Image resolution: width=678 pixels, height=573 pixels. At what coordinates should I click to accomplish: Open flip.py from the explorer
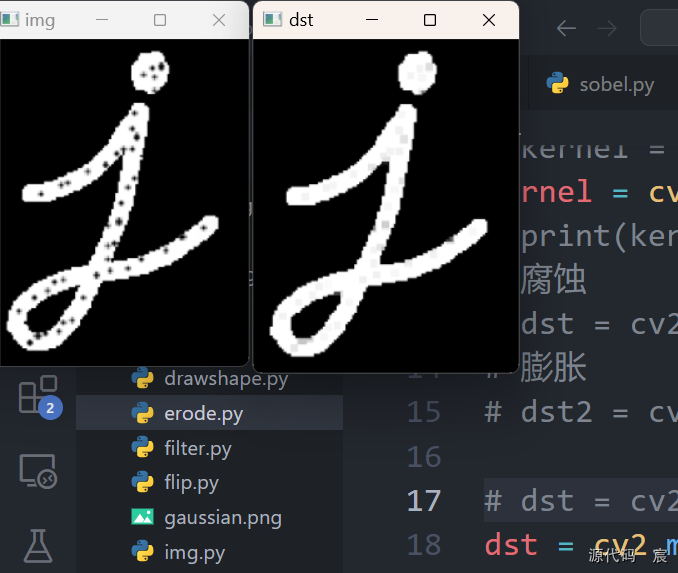click(191, 483)
